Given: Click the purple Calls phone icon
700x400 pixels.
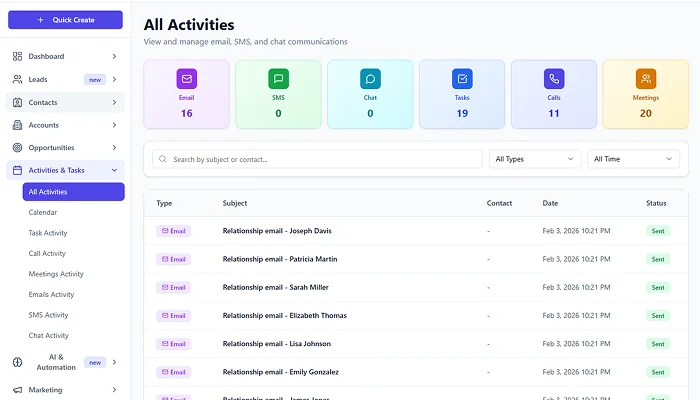Looking at the screenshot, I should click(553, 78).
